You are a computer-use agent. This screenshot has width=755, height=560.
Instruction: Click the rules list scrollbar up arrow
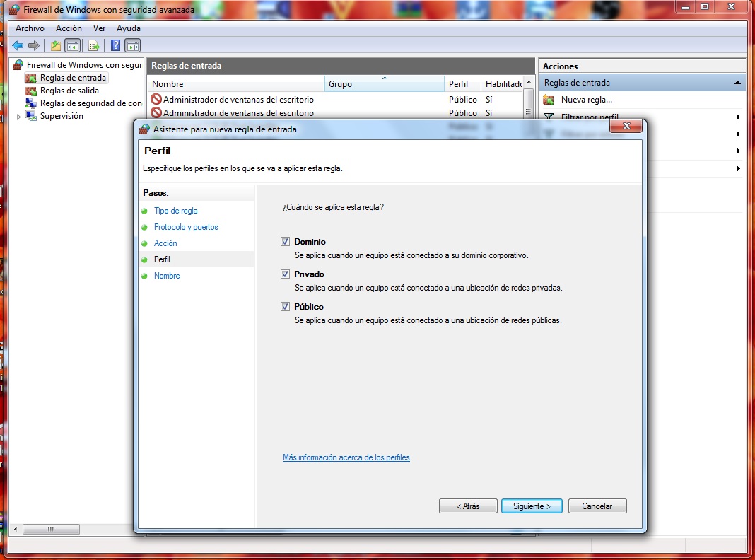click(529, 82)
